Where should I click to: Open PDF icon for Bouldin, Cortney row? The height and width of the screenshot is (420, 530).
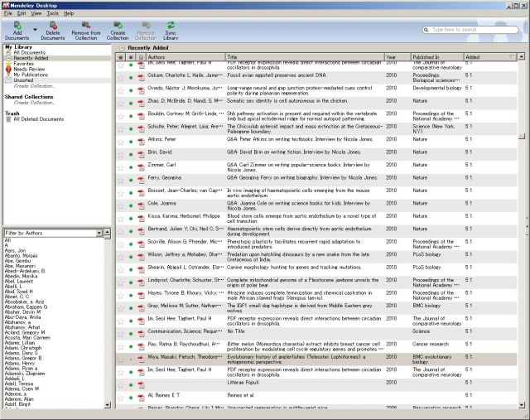click(x=141, y=116)
